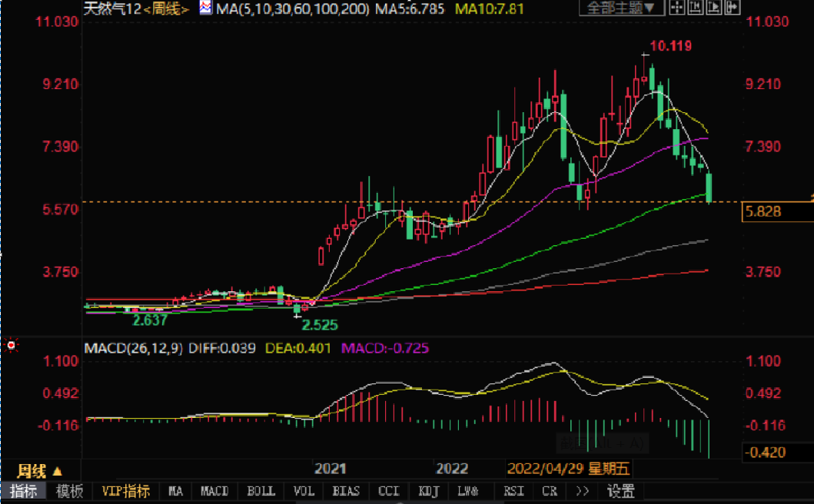The image size is (814, 504).
Task: Toggle the MACD indicator on bottom bar
Action: [x=214, y=491]
